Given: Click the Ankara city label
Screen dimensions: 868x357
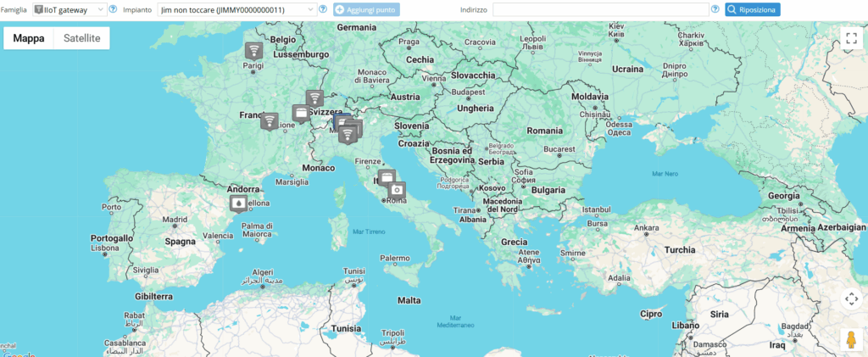Looking at the screenshot, I should click(645, 227).
